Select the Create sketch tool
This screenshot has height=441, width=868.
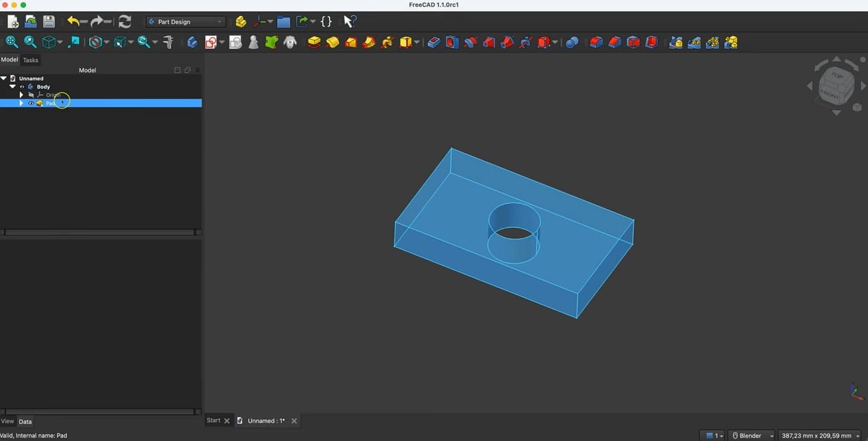pyautogui.click(x=212, y=42)
